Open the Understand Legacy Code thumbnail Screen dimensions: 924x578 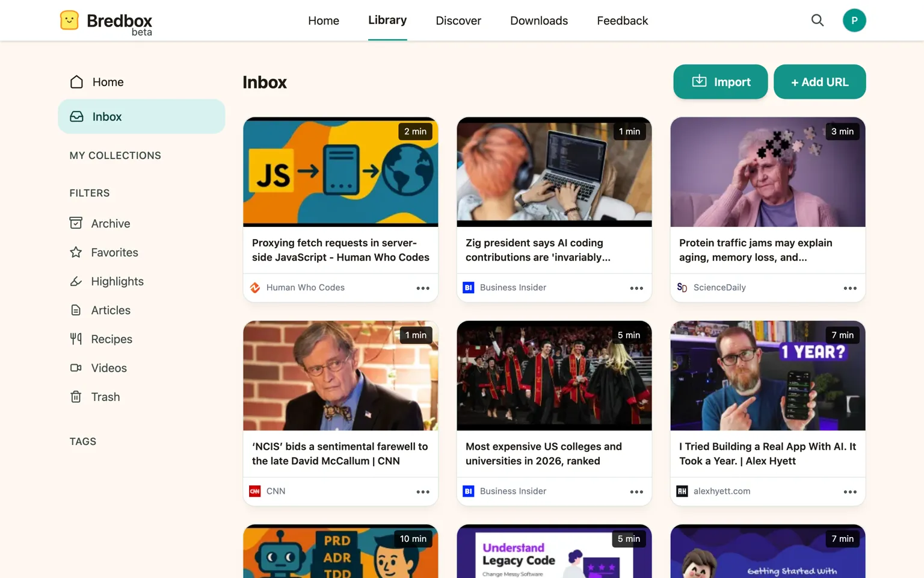(x=554, y=552)
